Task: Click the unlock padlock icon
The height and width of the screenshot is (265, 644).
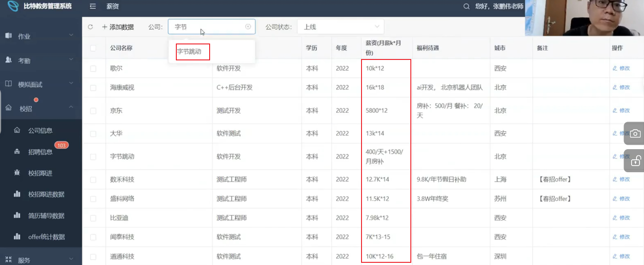Action: point(636,161)
